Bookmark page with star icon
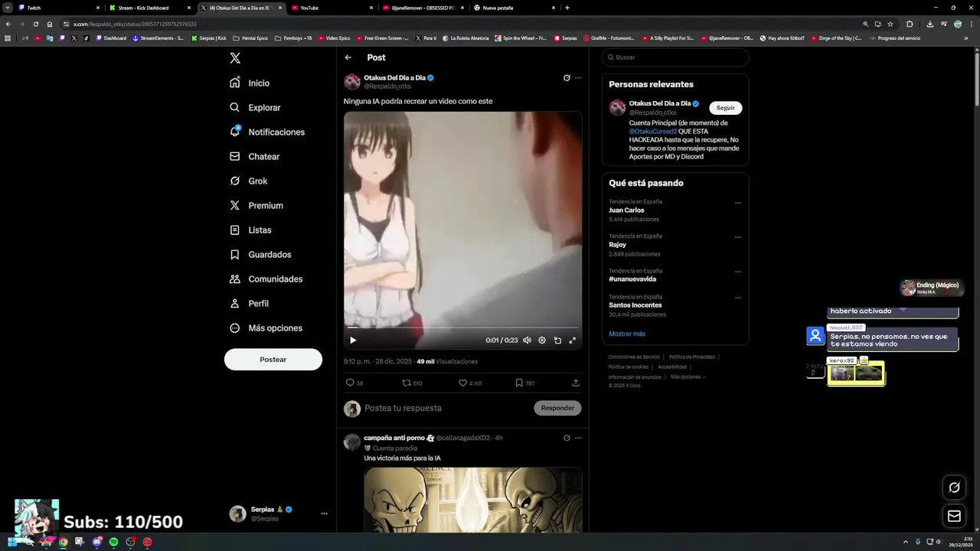Viewport: 980px width, 551px height. coord(890,24)
